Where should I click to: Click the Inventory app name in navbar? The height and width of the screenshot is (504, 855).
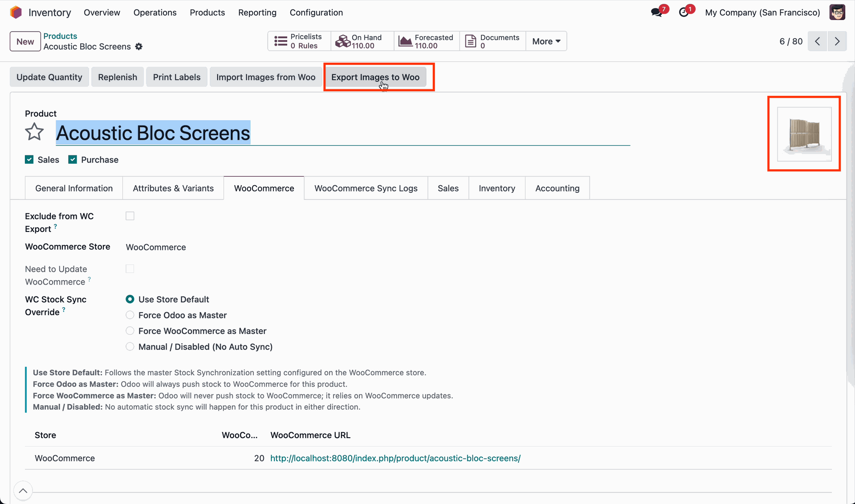[x=50, y=12]
